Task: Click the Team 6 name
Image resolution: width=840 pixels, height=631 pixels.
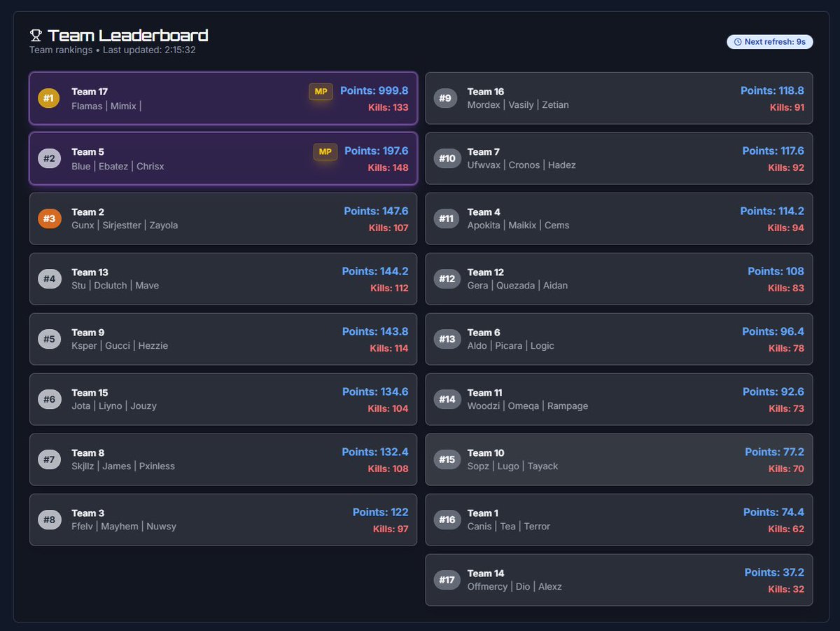Action: (x=484, y=333)
